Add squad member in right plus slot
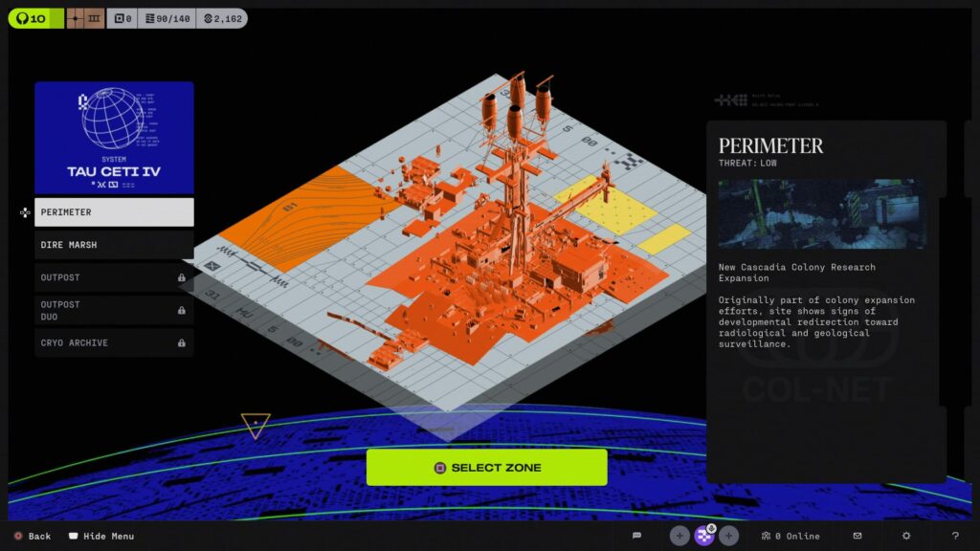Image resolution: width=980 pixels, height=551 pixels. 729,536
